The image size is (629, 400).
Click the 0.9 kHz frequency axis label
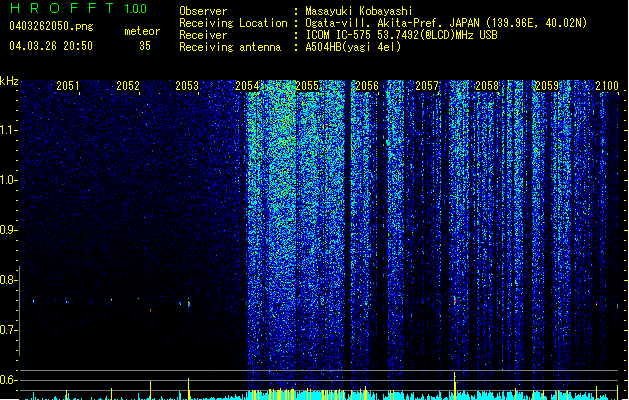tap(9, 230)
